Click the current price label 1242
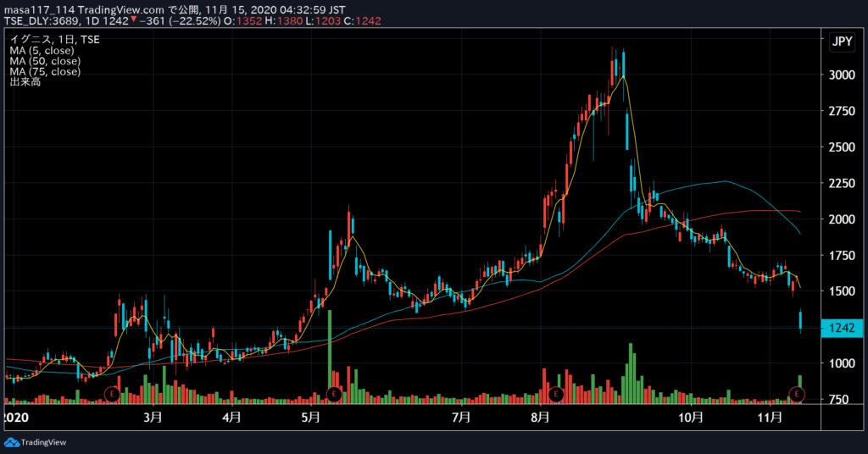868x454 pixels. point(842,328)
